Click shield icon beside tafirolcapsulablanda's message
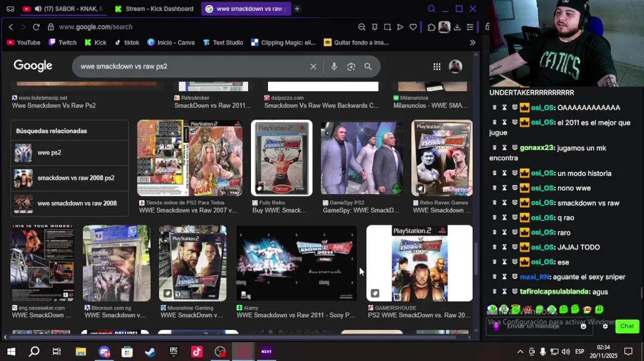Viewport: 644px width, 361px height. [x=514, y=291]
